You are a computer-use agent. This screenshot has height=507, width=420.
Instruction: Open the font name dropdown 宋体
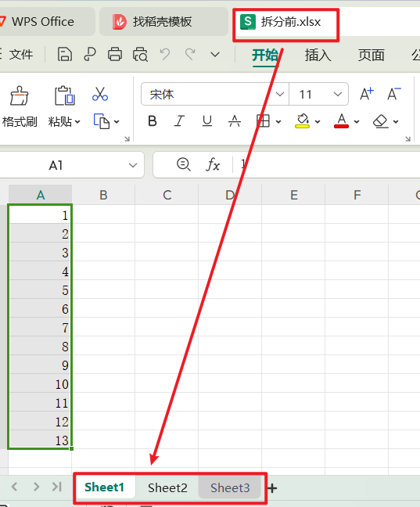[280, 94]
